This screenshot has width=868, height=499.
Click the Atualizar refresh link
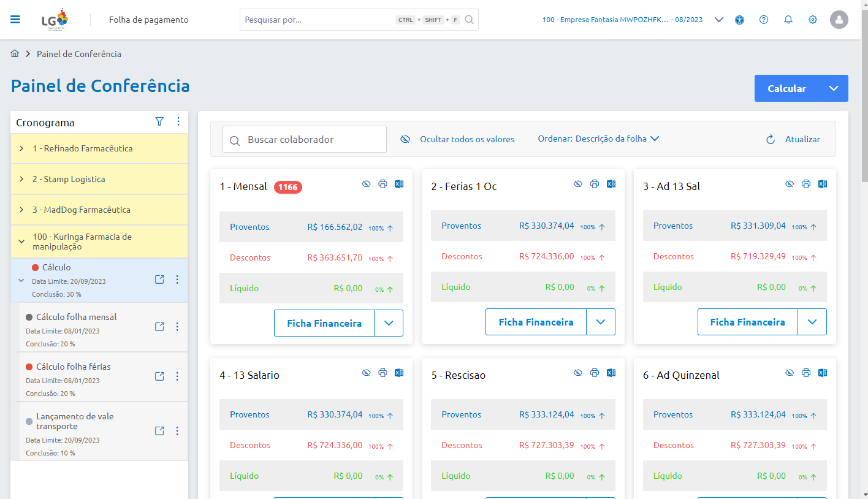(x=793, y=139)
